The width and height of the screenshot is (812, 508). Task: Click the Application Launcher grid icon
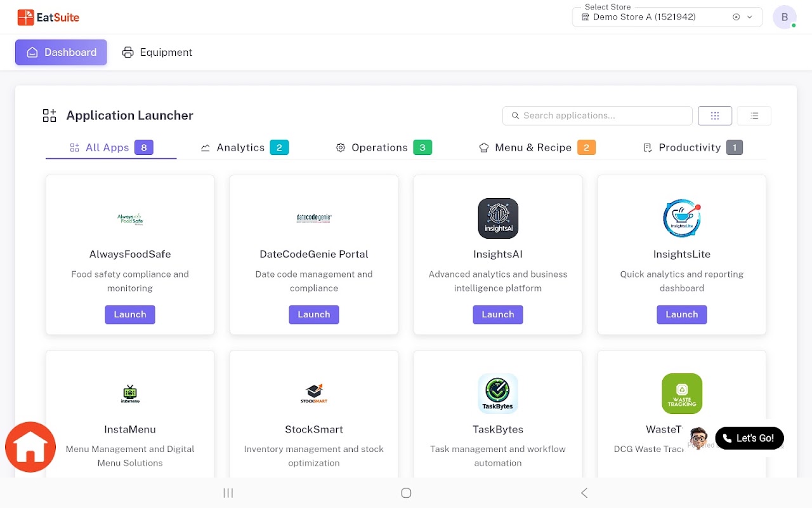tap(49, 116)
